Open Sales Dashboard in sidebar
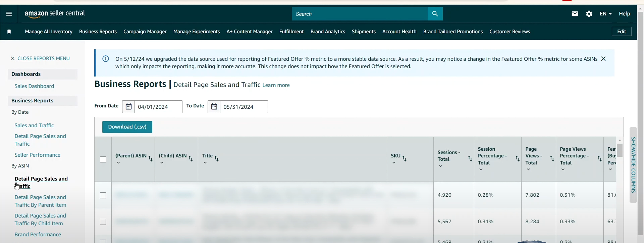 coord(34,86)
